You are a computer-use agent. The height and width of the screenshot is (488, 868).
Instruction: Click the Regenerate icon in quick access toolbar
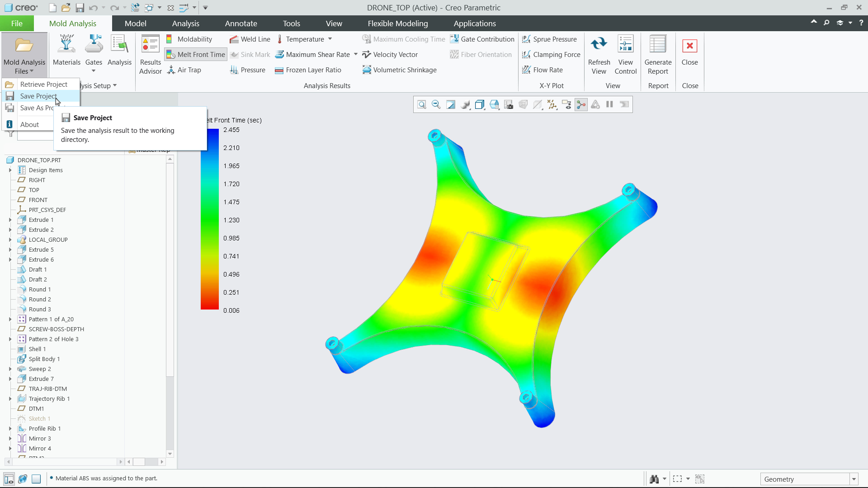(x=135, y=8)
